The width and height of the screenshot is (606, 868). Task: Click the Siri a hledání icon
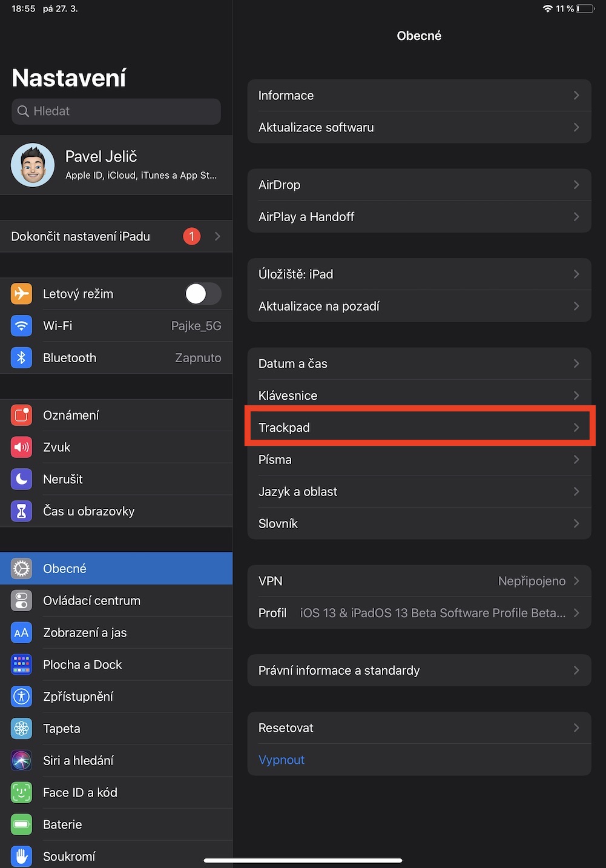(21, 761)
